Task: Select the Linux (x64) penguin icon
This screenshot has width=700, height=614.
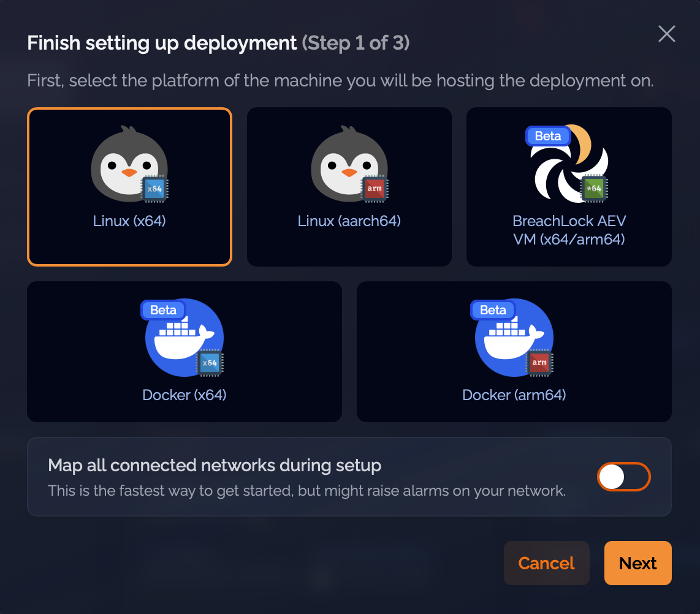Action: [x=129, y=164]
